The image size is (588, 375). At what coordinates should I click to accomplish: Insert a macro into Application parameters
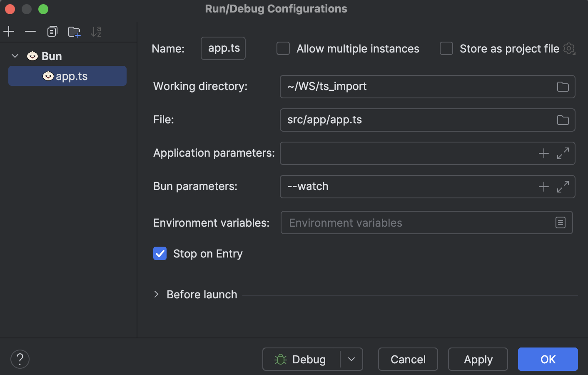point(544,153)
